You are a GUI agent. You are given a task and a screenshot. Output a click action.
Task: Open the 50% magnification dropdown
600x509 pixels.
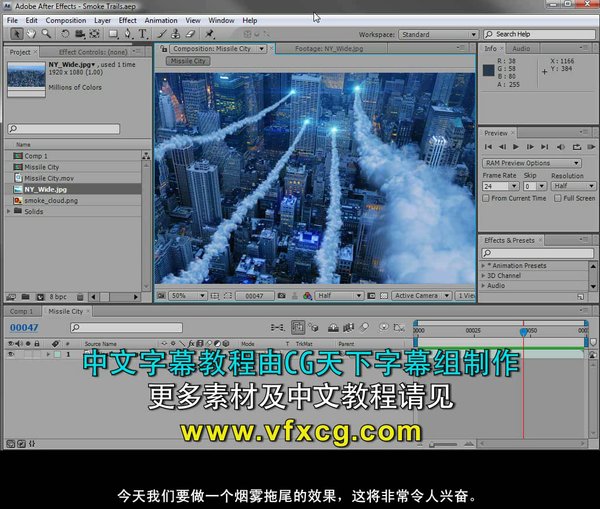(188, 296)
